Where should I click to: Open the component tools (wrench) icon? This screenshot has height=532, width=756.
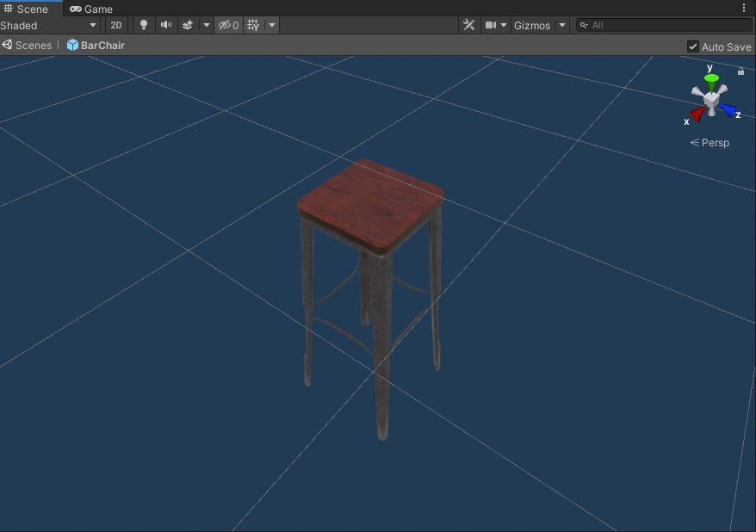(x=468, y=25)
